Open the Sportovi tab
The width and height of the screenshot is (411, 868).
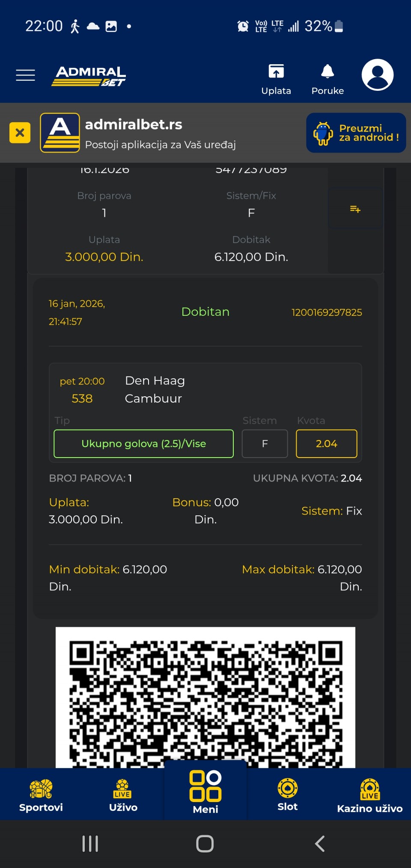tap(41, 795)
